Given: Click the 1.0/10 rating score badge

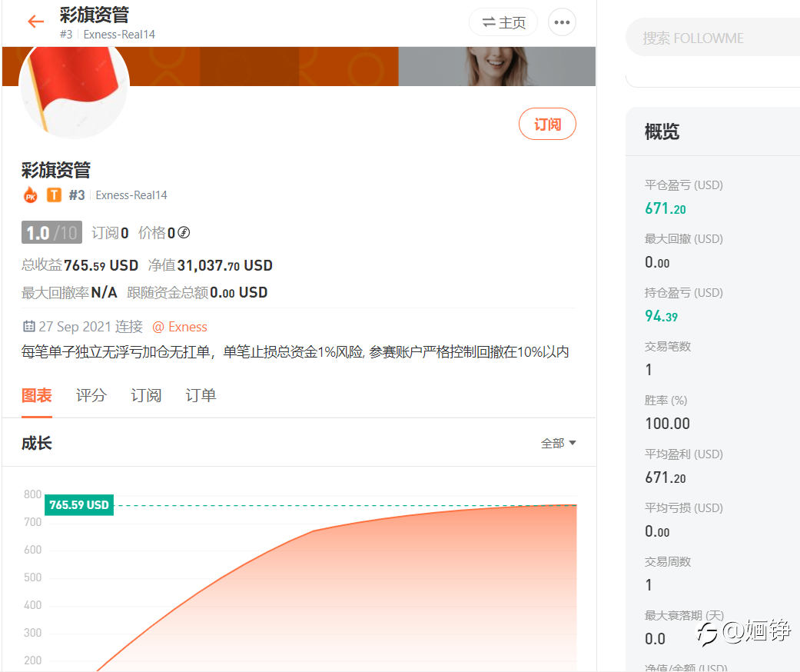Looking at the screenshot, I should [51, 232].
